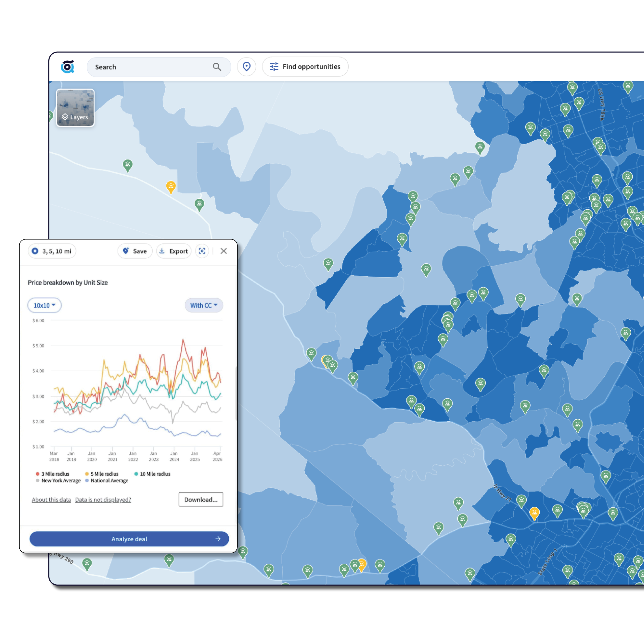Open the 3, 5, 10 mi radius selector
Screen dimensions: 644x644
click(52, 251)
